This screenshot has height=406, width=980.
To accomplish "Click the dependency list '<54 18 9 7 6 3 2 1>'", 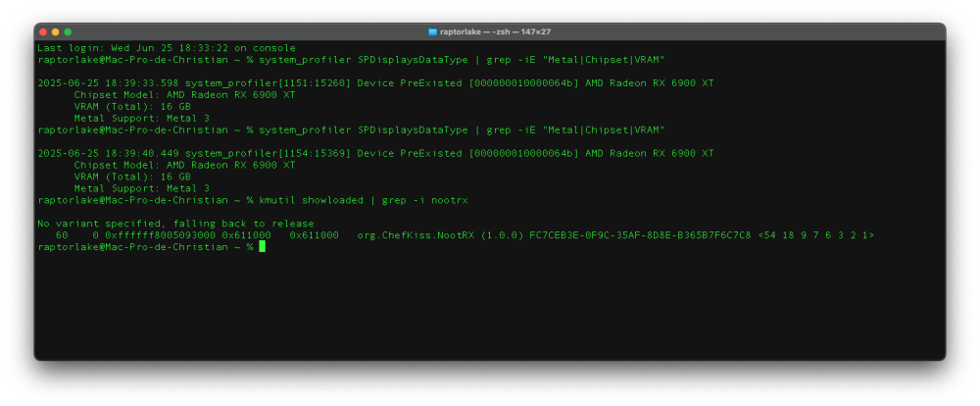I will point(815,235).
